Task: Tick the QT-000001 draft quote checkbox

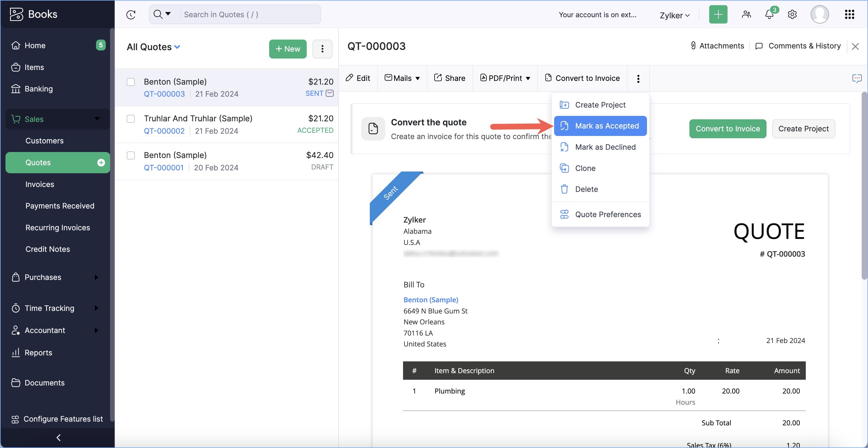Action: pyautogui.click(x=131, y=155)
